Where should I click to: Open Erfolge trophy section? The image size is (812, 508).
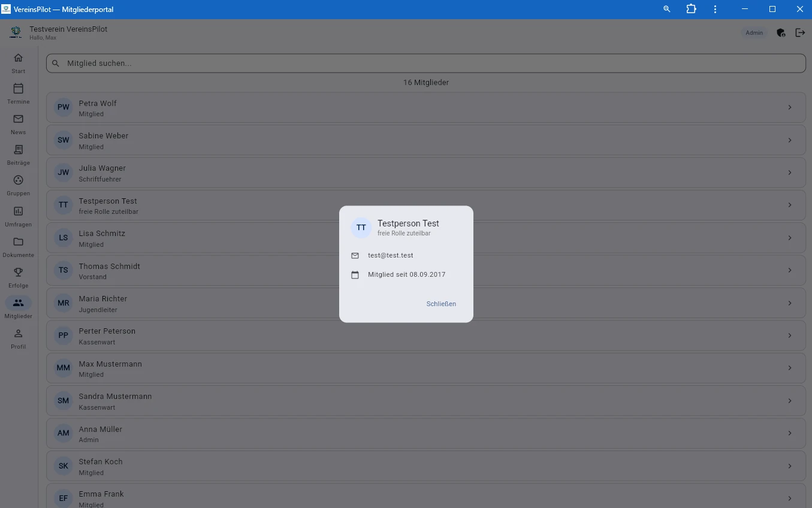point(18,277)
